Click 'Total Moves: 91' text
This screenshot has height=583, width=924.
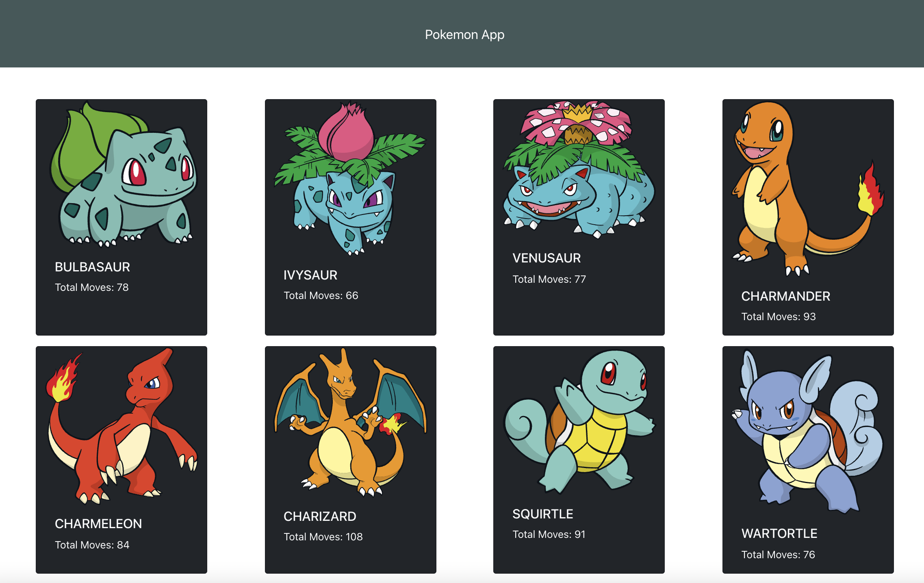[x=549, y=534]
